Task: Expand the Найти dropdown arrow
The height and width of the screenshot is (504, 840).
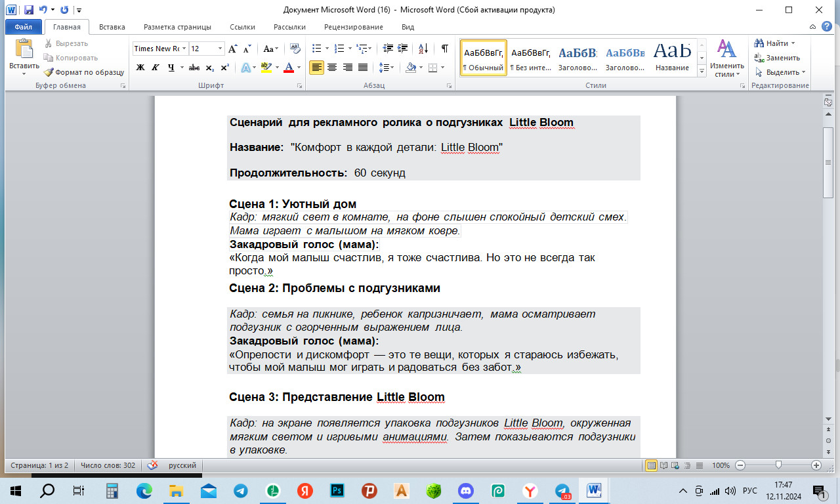Action: (x=793, y=43)
